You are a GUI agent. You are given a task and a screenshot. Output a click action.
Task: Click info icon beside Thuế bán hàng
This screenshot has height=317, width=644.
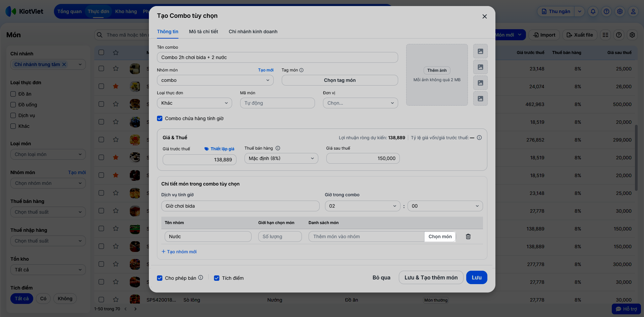pyautogui.click(x=278, y=148)
